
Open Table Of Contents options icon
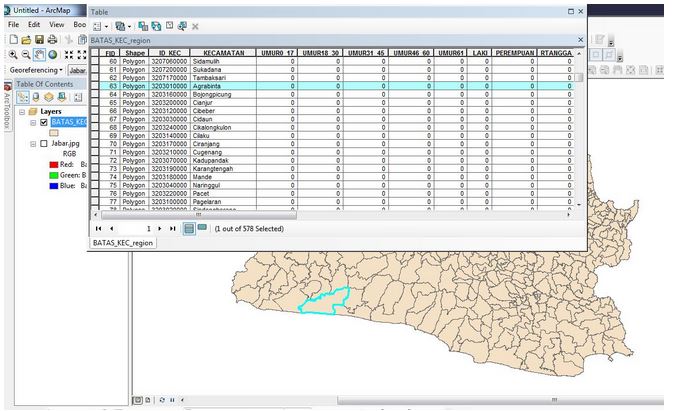pos(78,97)
